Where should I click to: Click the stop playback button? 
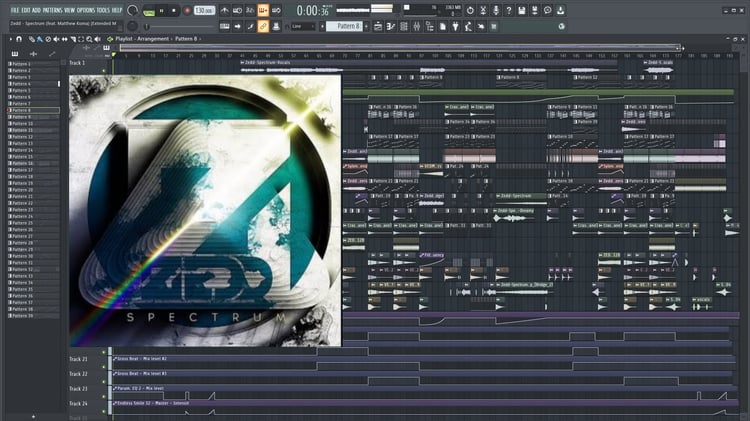tap(174, 11)
